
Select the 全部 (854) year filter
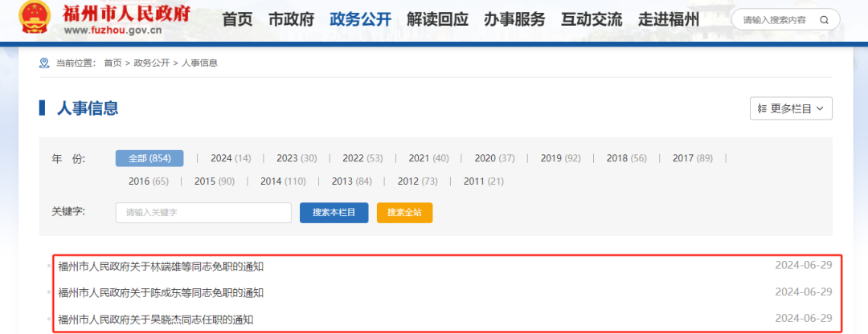[x=149, y=158]
